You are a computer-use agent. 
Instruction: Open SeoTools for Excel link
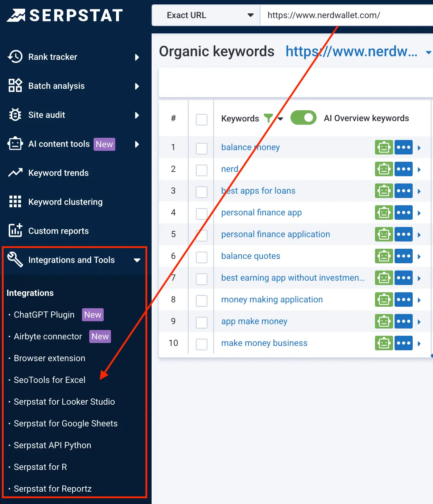[49, 380]
